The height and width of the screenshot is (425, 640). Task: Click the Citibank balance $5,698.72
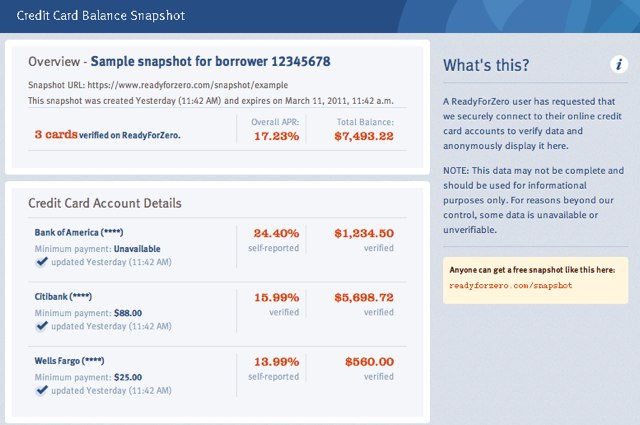pyautogui.click(x=364, y=297)
